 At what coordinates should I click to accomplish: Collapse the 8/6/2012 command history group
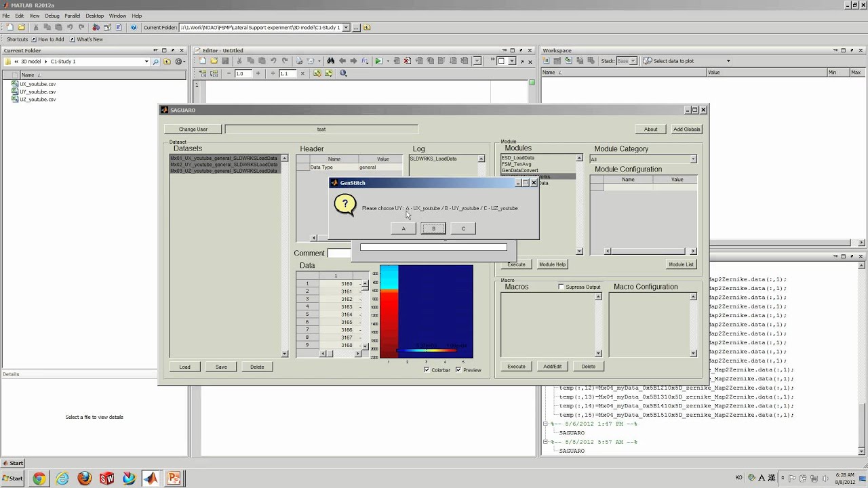547,424
